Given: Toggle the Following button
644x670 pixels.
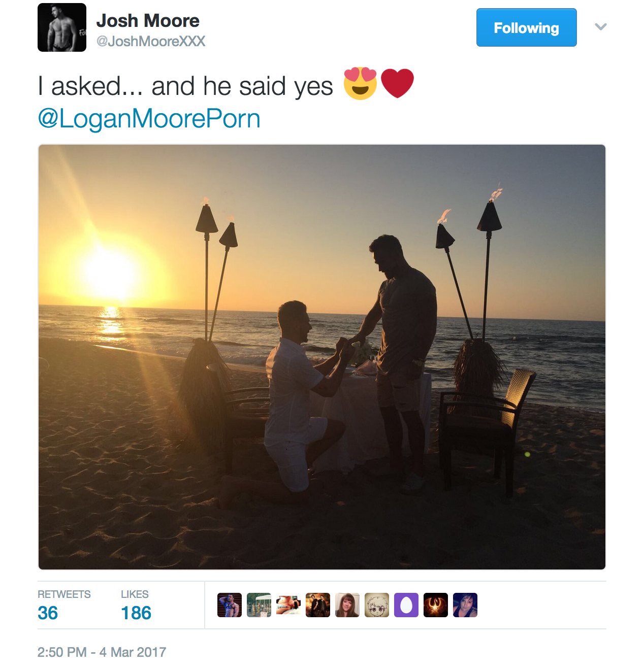Looking at the screenshot, I should coord(526,27).
